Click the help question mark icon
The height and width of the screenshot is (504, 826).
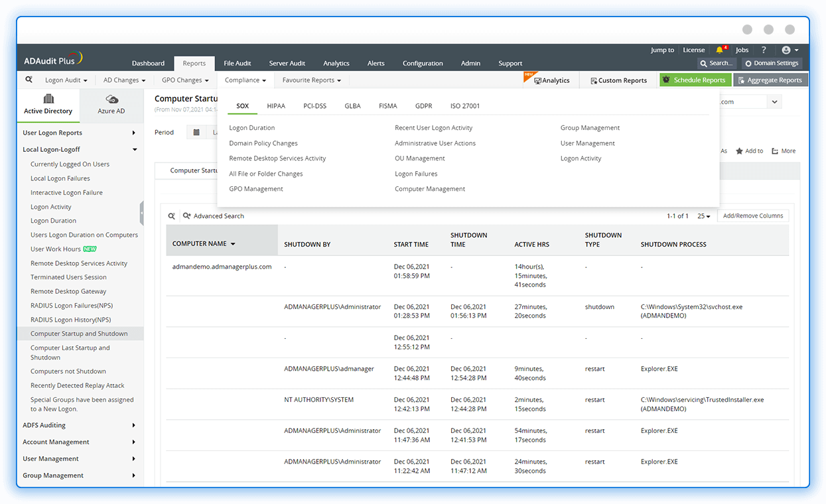click(x=764, y=50)
